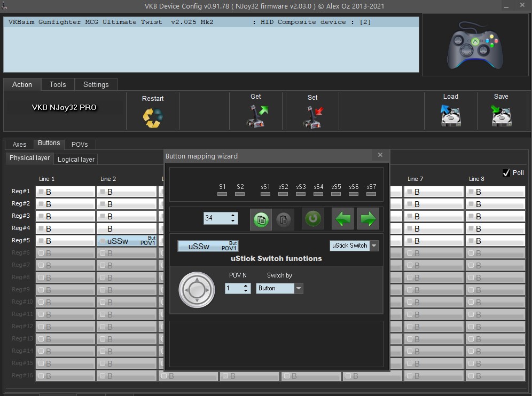Minimize the VKB Device Config window

click(506, 6)
